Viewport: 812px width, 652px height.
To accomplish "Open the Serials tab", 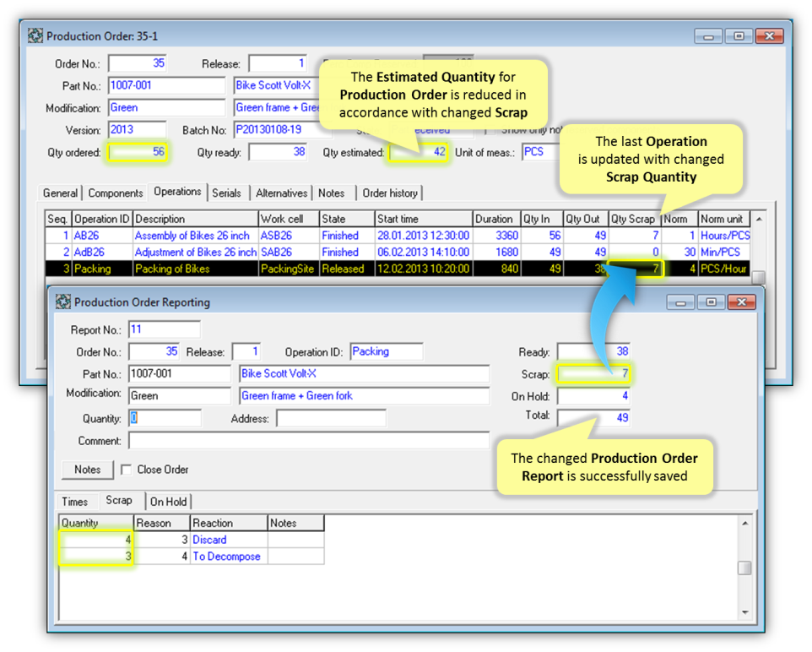I will [227, 193].
